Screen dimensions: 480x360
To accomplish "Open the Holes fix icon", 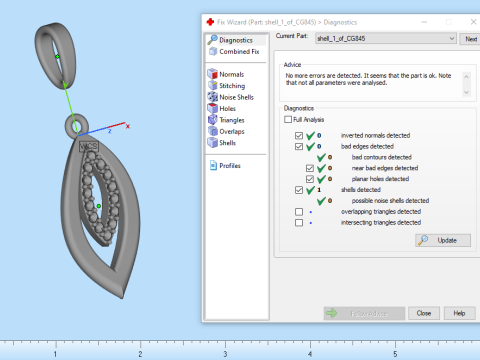I will [x=213, y=108].
